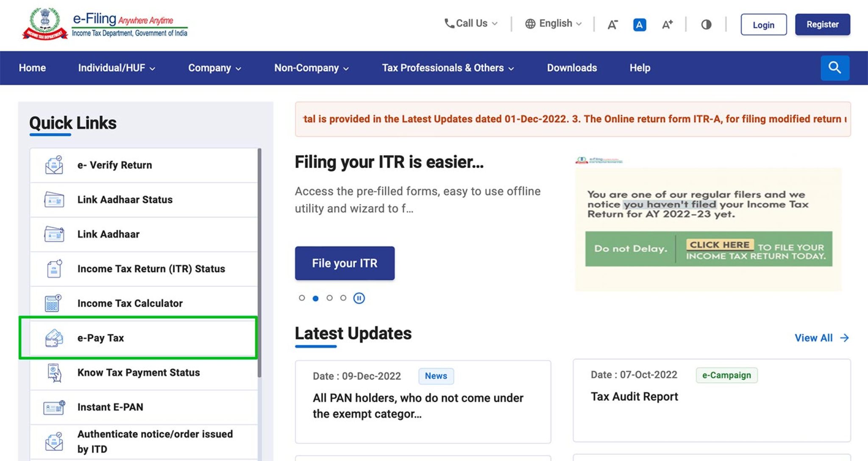Screen dimensions: 868x461
Task: Switch to the Home menu tab
Action: coord(32,68)
